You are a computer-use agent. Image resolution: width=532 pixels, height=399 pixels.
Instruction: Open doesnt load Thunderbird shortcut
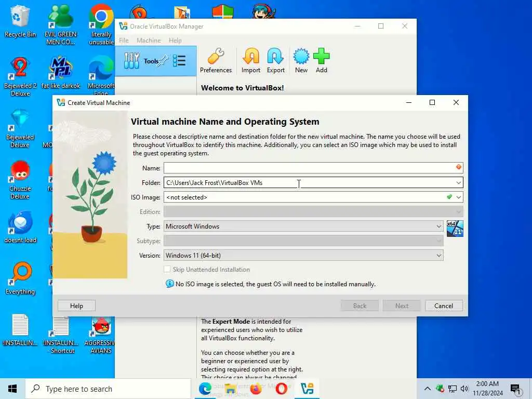[20, 228]
